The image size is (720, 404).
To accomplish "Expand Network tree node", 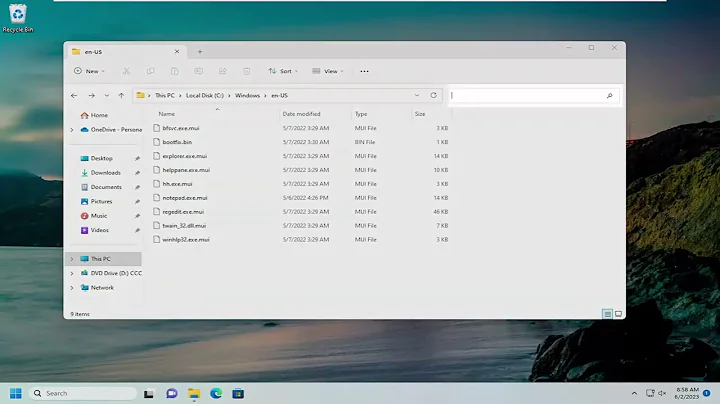I will coord(72,288).
